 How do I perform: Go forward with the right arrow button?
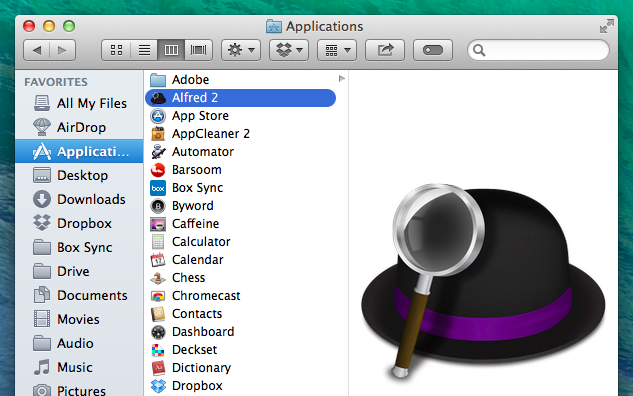[63, 50]
